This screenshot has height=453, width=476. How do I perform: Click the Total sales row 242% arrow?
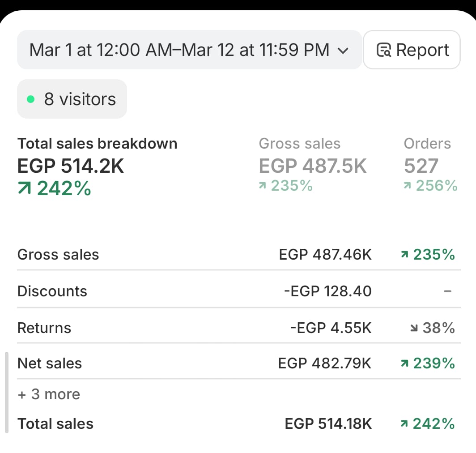point(404,424)
